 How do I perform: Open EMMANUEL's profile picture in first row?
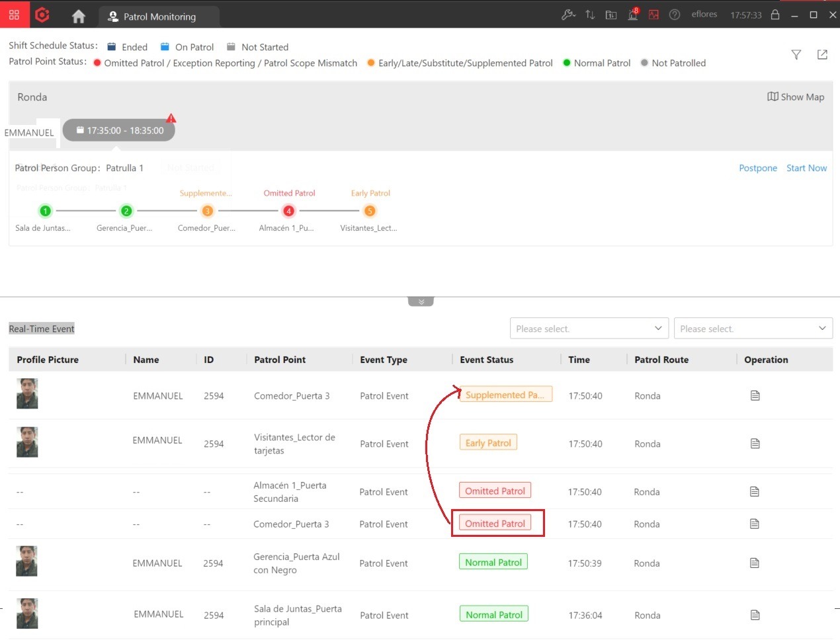pos(27,393)
